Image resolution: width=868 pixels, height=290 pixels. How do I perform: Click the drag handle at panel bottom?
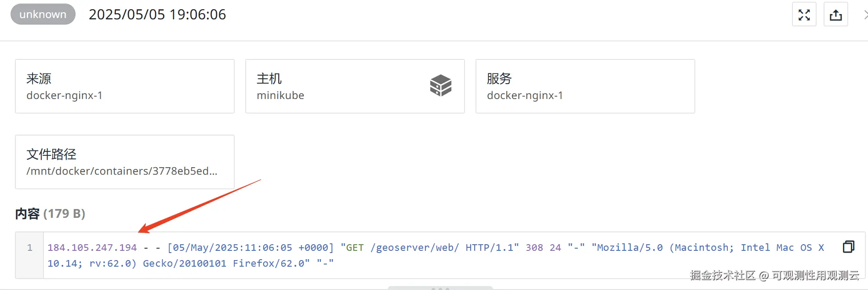pyautogui.click(x=440, y=288)
